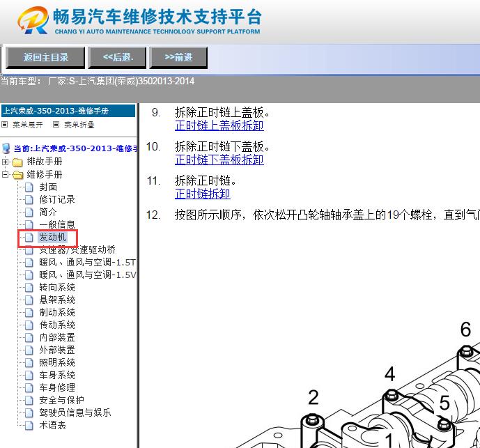Open 悬架系统 in the tree
480x448 pixels.
point(57,300)
